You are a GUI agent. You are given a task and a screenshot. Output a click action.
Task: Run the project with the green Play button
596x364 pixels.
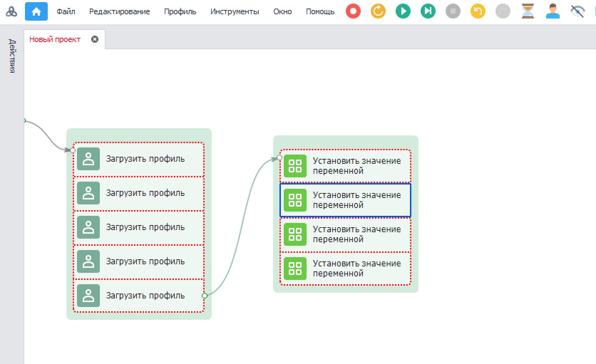pos(403,11)
